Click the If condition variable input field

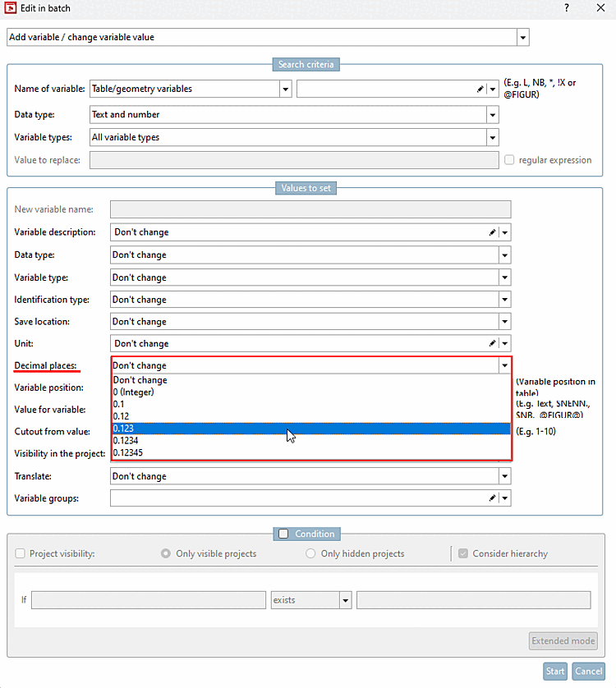149,600
